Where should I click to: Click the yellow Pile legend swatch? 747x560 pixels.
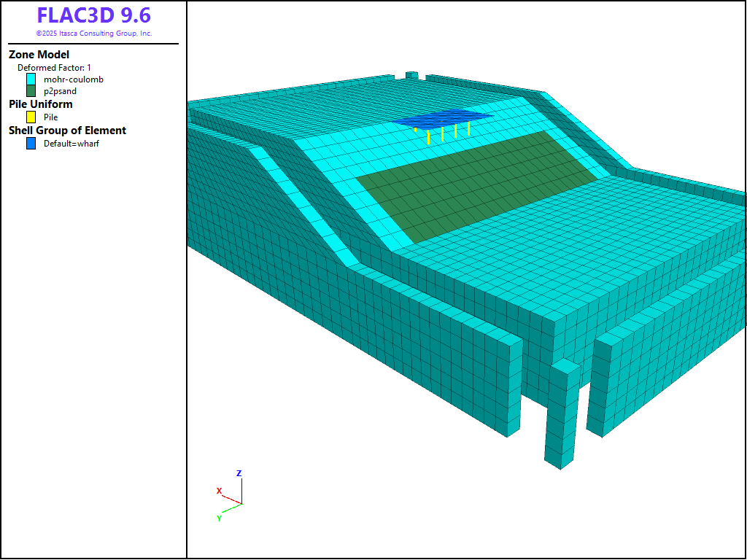pos(31,117)
